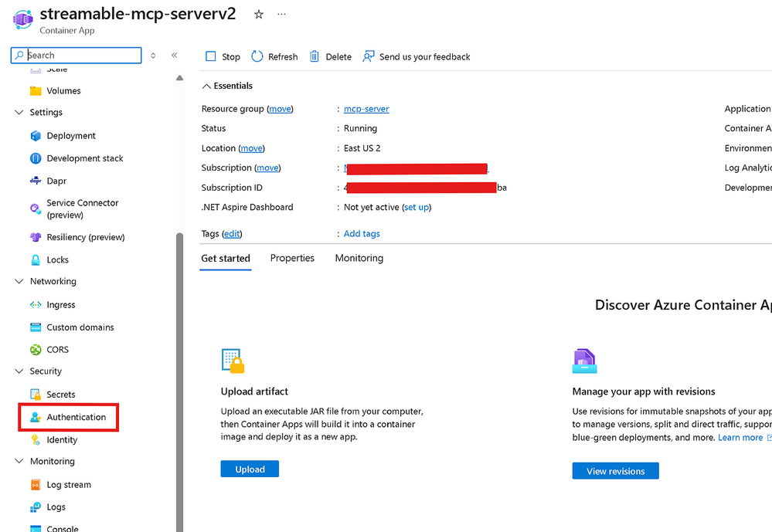Select the Ingress arrows icon

pos(36,305)
